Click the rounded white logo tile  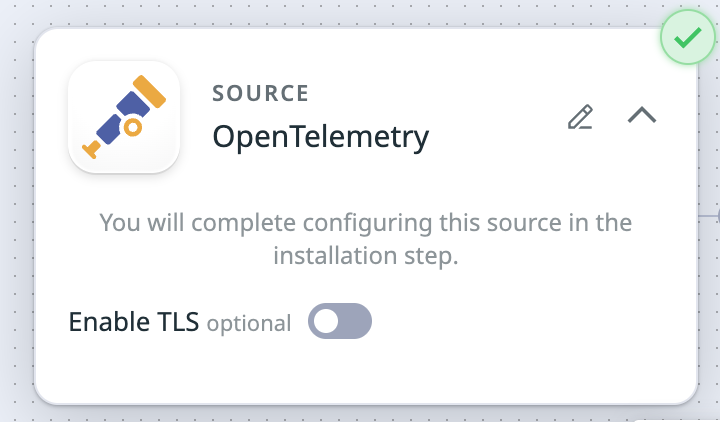click(124, 117)
